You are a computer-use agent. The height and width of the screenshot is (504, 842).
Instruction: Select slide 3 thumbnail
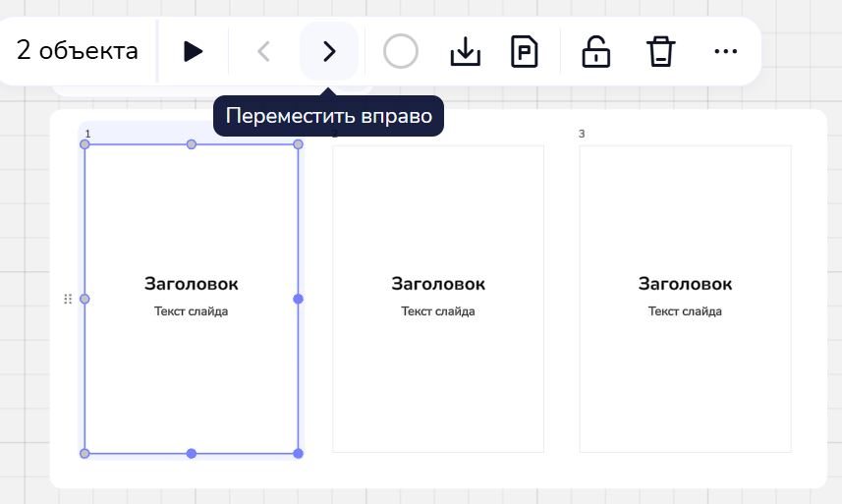click(x=685, y=299)
